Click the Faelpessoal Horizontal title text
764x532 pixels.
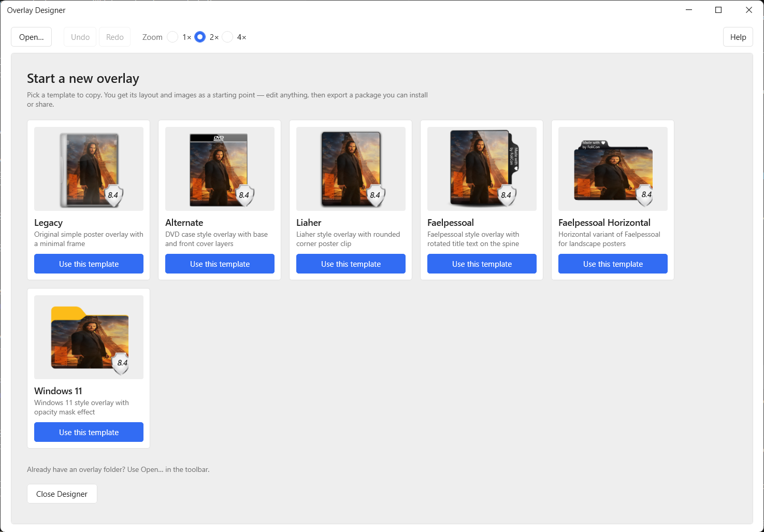point(604,223)
